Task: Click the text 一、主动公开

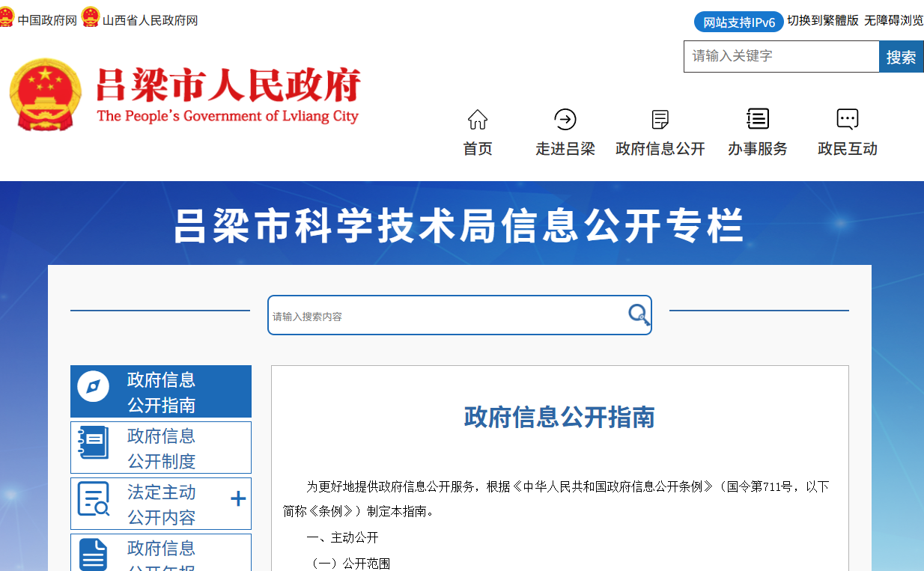Action: [342, 537]
